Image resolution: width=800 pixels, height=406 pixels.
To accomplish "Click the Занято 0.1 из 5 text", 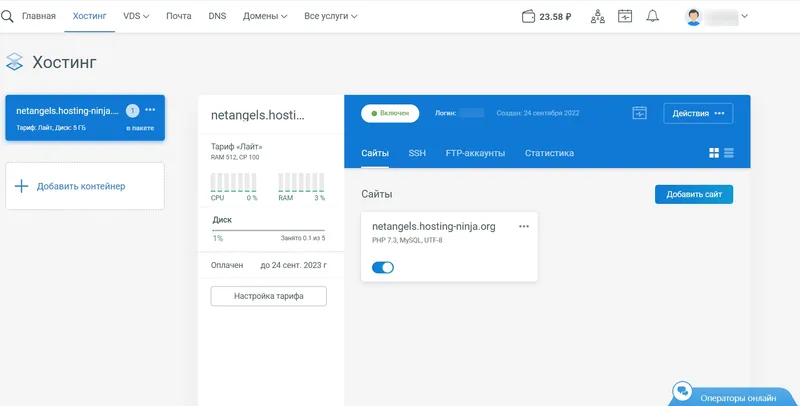I will (303, 238).
